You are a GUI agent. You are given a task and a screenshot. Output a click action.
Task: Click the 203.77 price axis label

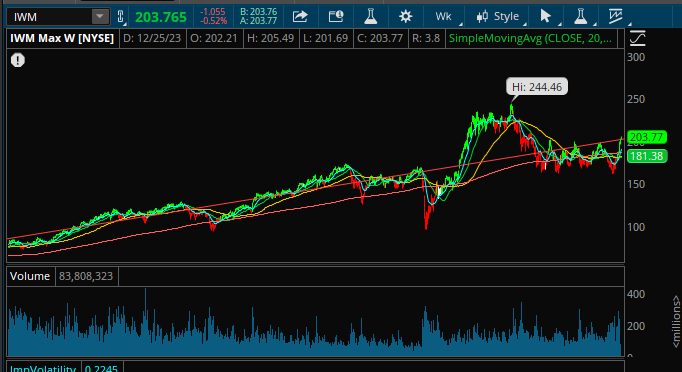647,137
